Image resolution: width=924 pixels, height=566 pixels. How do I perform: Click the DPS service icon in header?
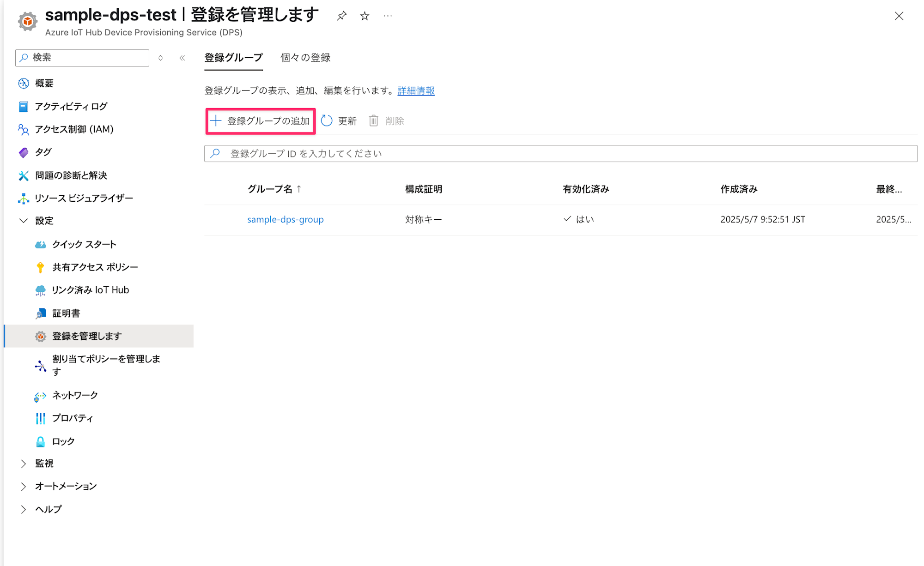tap(28, 21)
